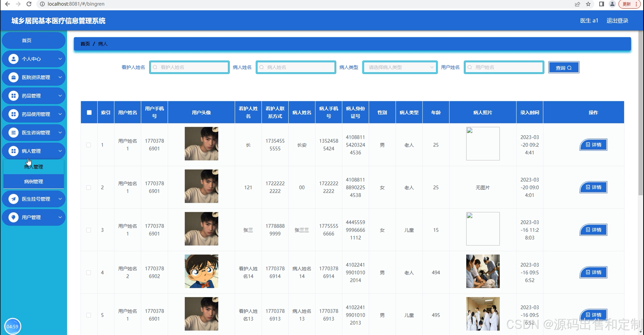644x335 pixels.
Task: Click the 药品管理 grid icon
Action: [x=13, y=96]
